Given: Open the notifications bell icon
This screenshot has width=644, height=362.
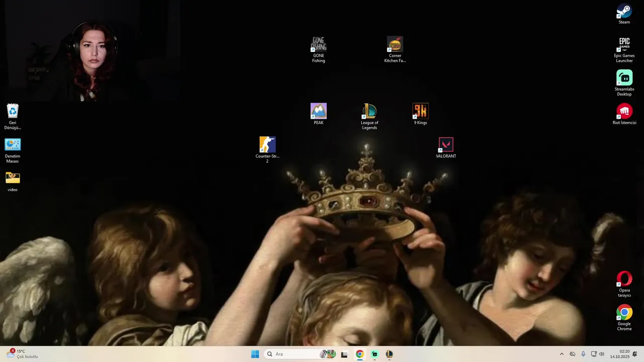Looking at the screenshot, I should coord(635,354).
